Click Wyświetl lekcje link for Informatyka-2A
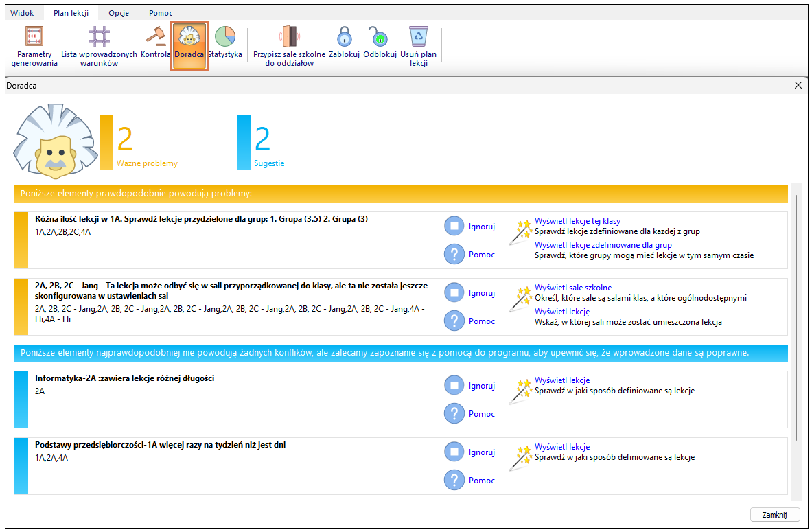 pos(562,380)
